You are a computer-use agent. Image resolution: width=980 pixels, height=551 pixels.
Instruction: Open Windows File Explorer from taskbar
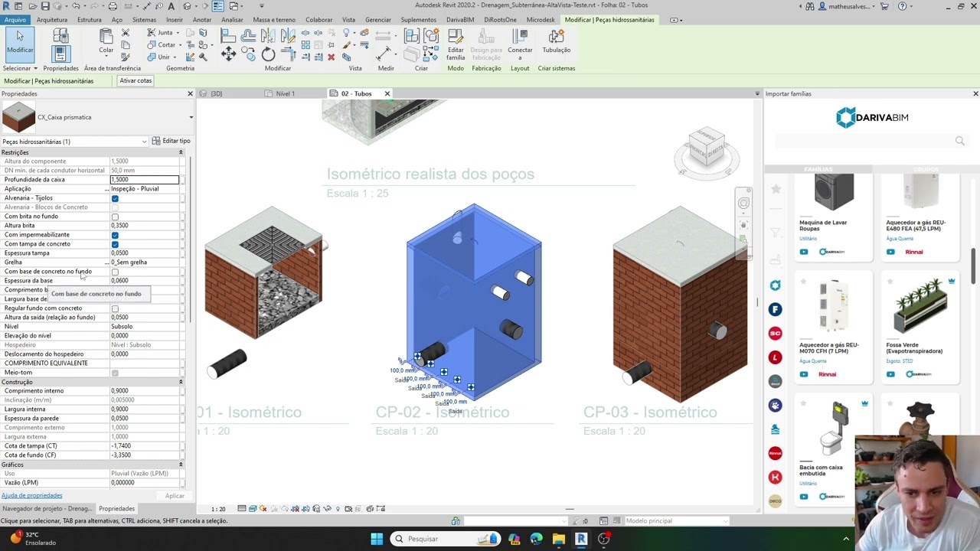(x=558, y=539)
